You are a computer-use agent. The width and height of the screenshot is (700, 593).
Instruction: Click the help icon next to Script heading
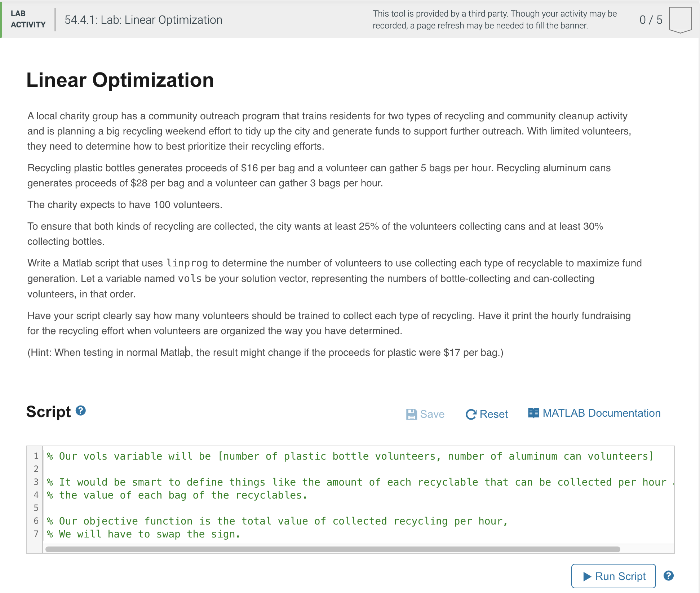81,410
